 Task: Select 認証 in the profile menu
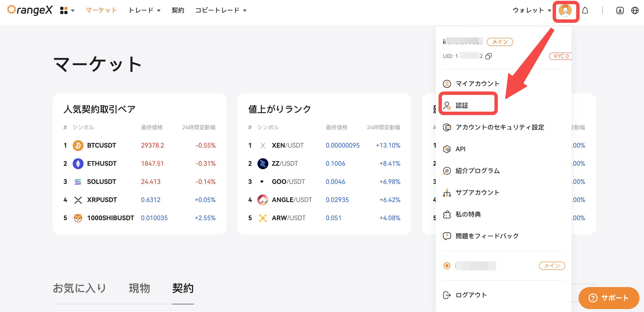pos(461,105)
